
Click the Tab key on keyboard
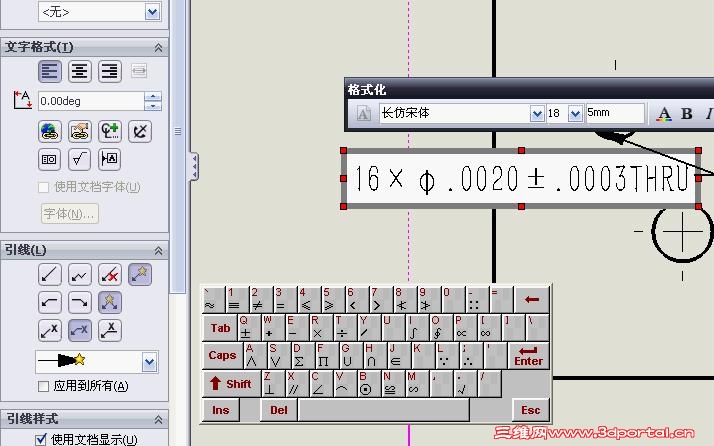click(220, 327)
